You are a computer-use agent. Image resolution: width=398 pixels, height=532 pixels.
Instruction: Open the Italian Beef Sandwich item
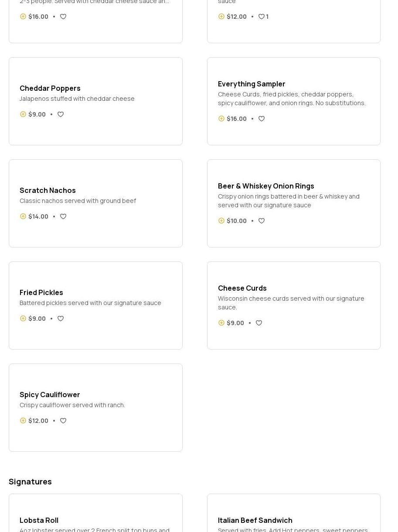tap(255, 520)
